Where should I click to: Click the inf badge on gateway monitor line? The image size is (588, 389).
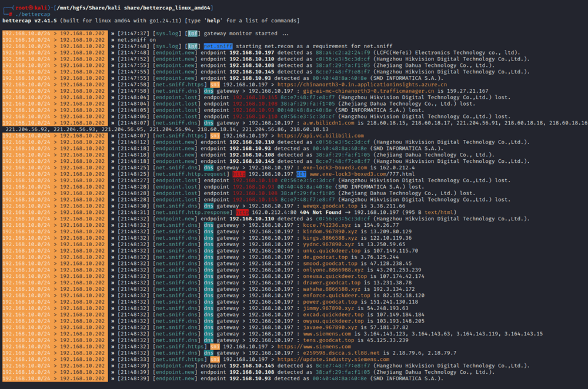click(x=193, y=33)
